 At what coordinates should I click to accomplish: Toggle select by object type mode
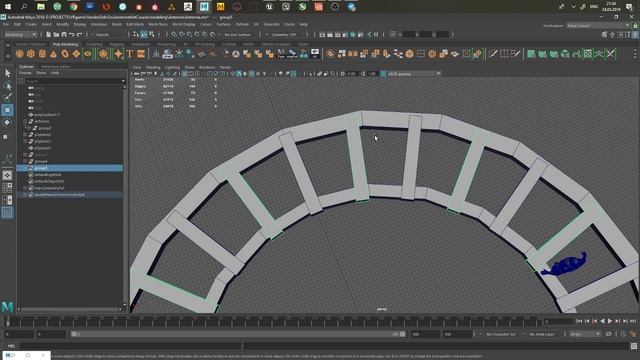[144, 35]
